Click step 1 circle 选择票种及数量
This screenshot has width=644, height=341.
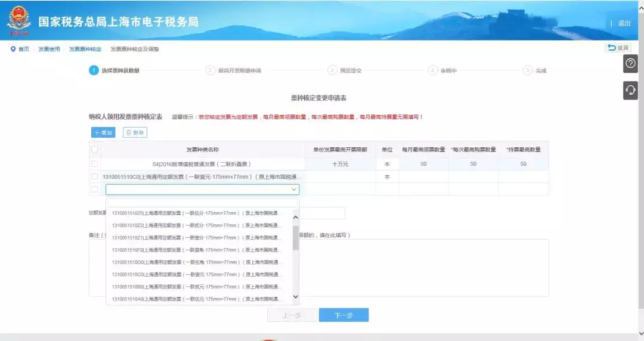click(x=94, y=70)
